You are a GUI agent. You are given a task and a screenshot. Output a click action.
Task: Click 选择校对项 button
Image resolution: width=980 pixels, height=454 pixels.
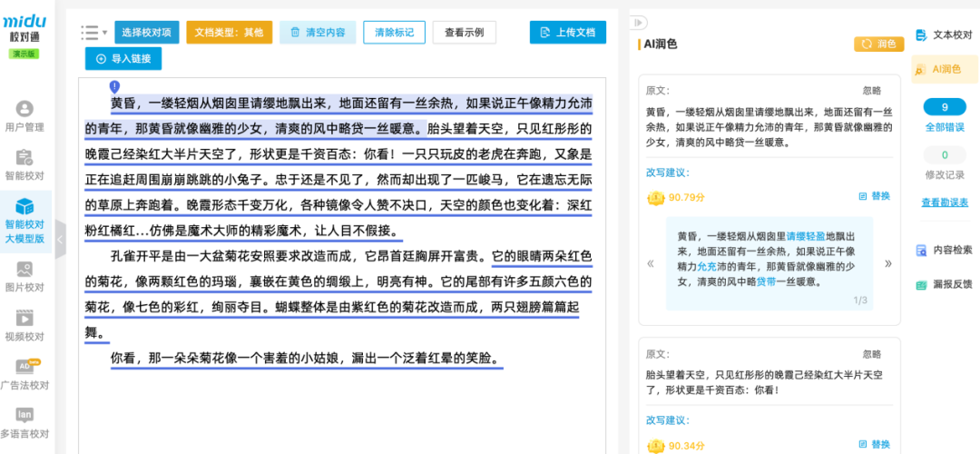point(147,33)
